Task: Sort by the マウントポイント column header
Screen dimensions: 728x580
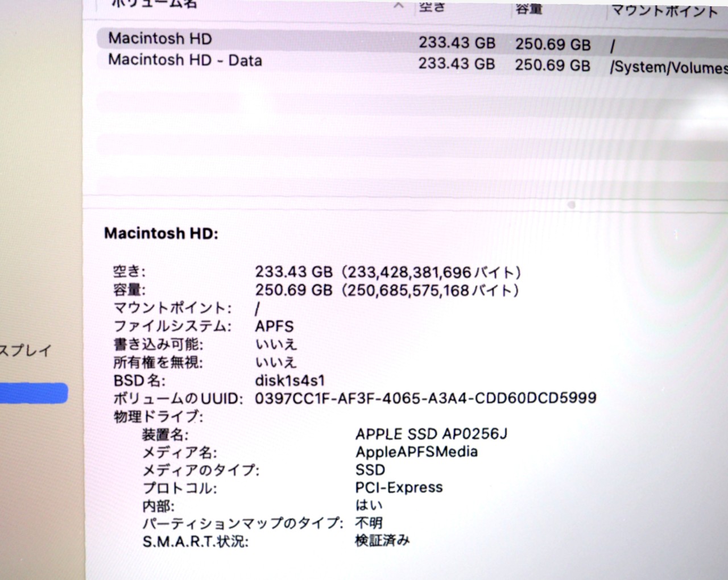Action: click(x=664, y=11)
